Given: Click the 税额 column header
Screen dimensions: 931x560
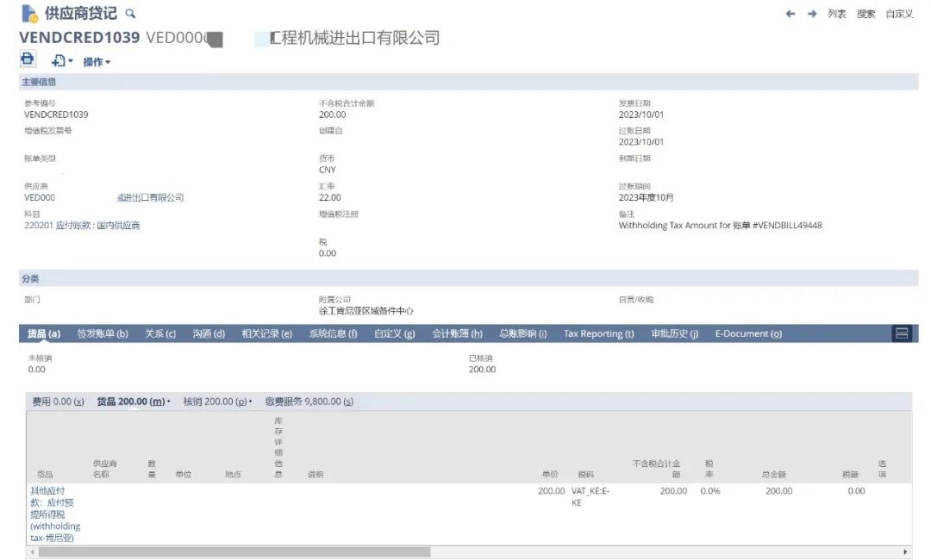Looking at the screenshot, I should click(x=850, y=475).
